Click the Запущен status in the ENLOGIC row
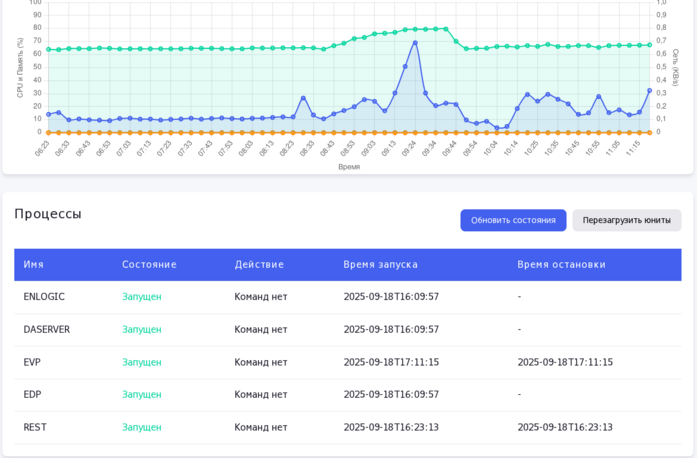The image size is (697, 458). pos(141,296)
